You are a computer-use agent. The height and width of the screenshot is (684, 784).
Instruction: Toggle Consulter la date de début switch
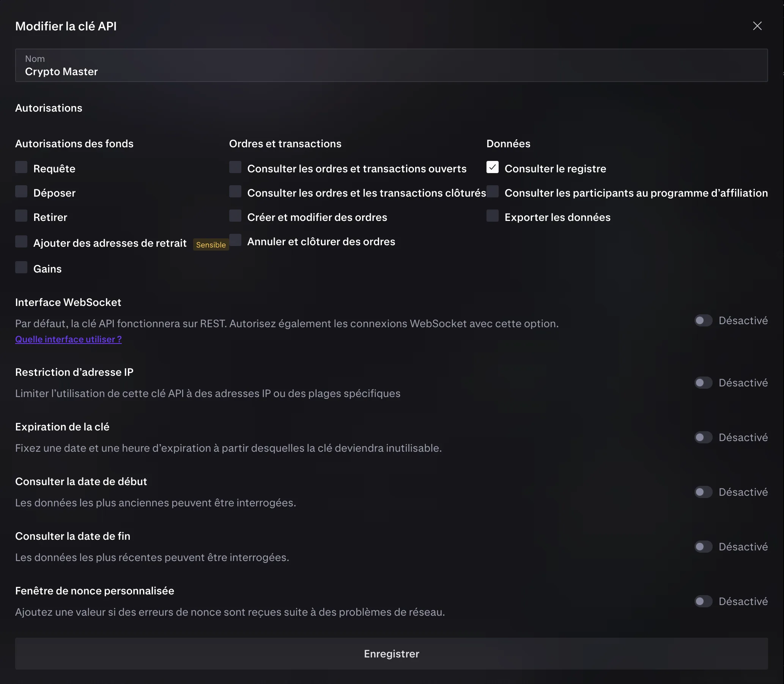[703, 492]
